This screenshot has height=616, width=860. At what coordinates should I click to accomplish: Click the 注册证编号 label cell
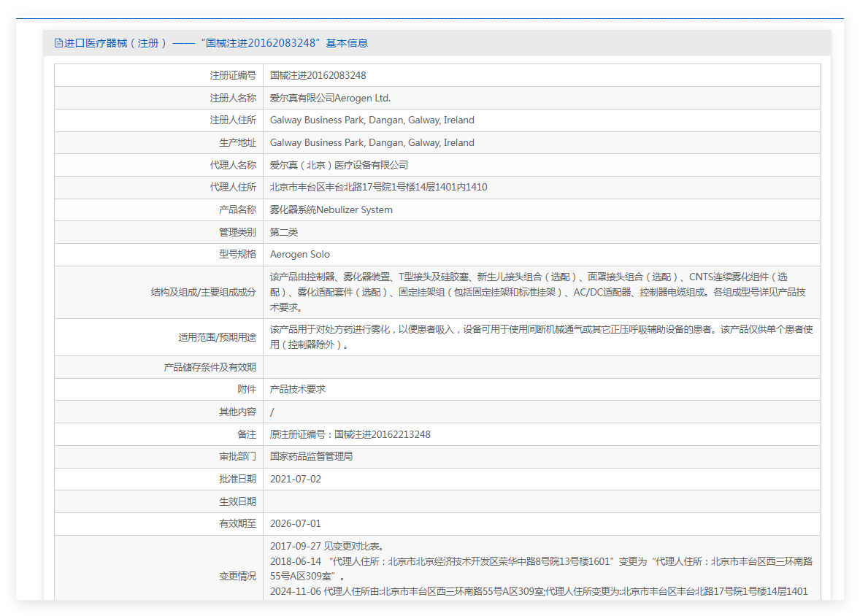coord(158,75)
